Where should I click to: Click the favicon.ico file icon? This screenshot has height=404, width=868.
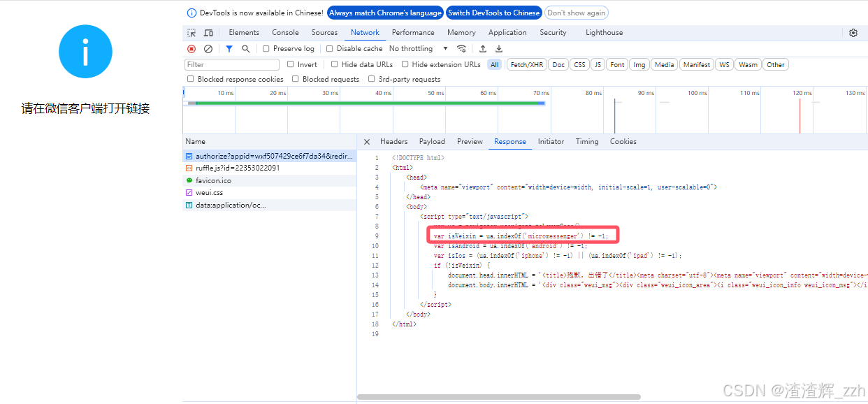tap(189, 180)
